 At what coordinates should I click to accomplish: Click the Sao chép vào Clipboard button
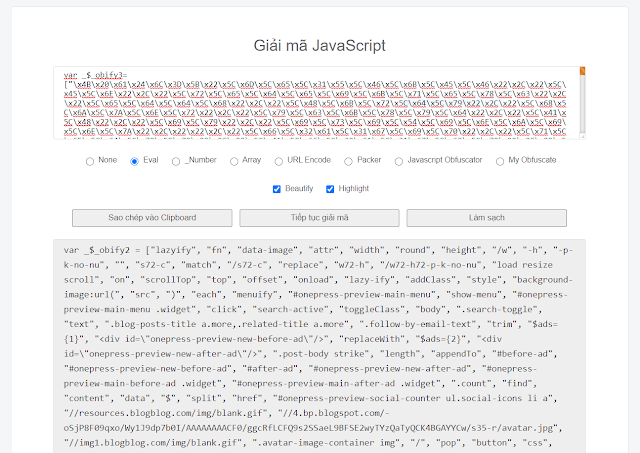[x=152, y=218]
